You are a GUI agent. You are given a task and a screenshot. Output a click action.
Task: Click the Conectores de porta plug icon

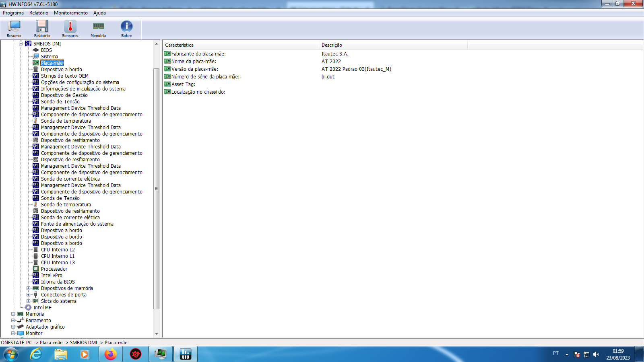tap(36, 295)
